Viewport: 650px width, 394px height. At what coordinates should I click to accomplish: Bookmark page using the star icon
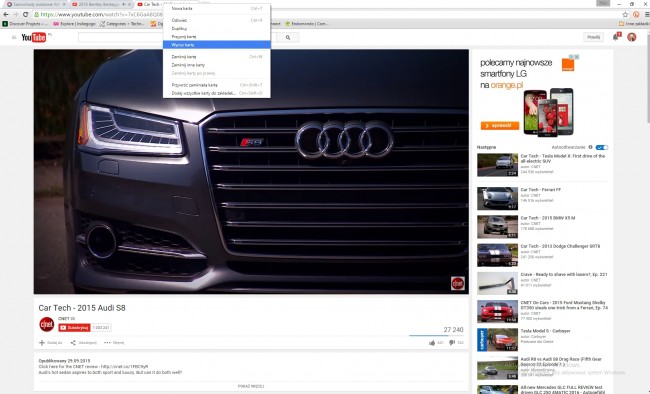tap(625, 15)
